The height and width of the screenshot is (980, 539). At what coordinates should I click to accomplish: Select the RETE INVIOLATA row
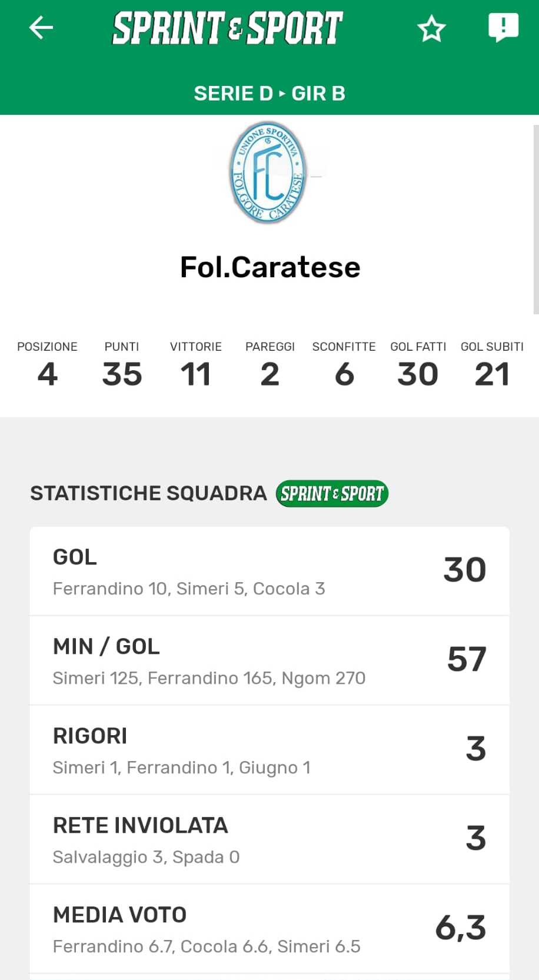269,839
